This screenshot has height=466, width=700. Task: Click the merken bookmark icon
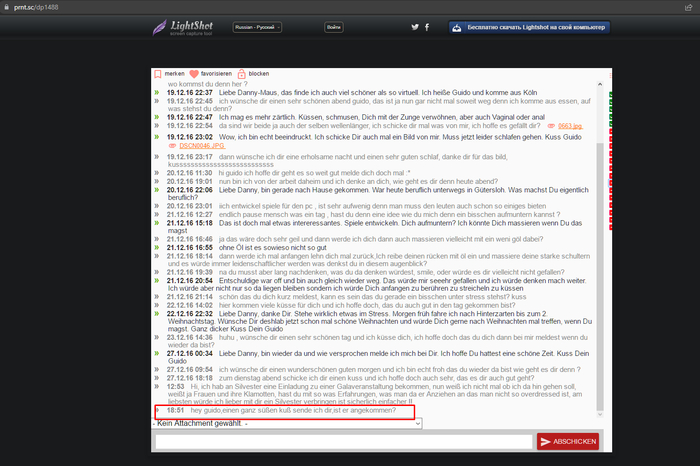coord(158,74)
